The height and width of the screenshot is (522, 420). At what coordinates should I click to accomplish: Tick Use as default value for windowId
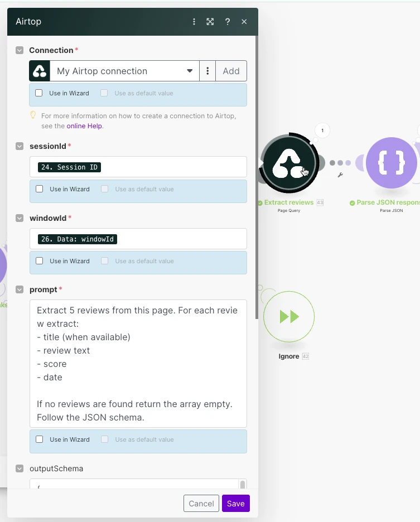point(105,261)
